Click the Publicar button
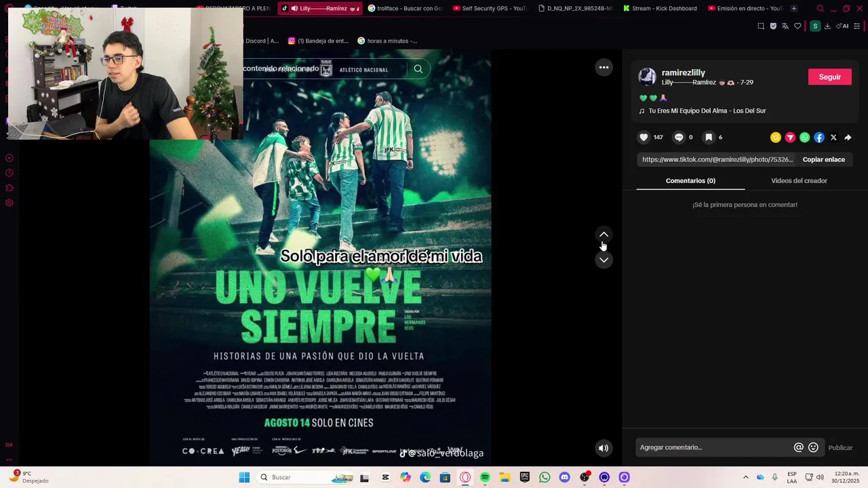 (x=840, y=447)
